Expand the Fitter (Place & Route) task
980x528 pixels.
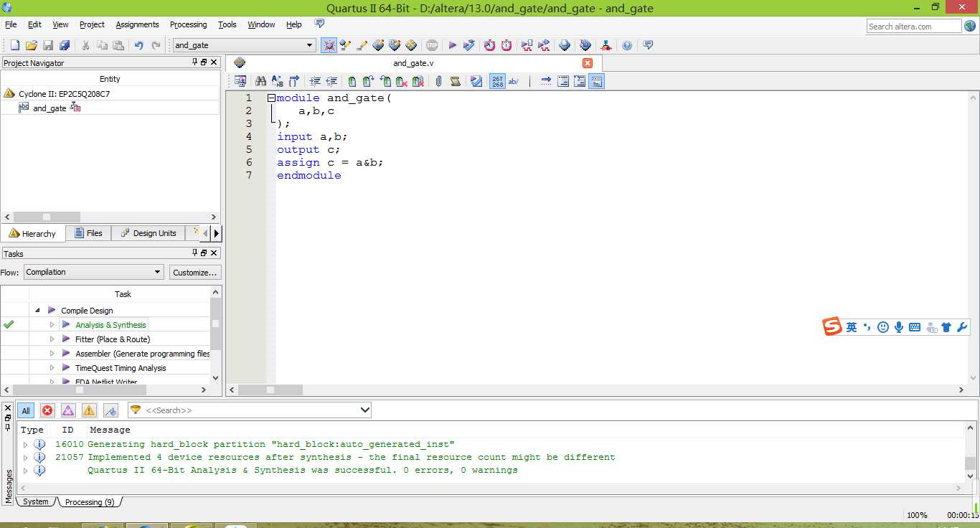point(52,339)
